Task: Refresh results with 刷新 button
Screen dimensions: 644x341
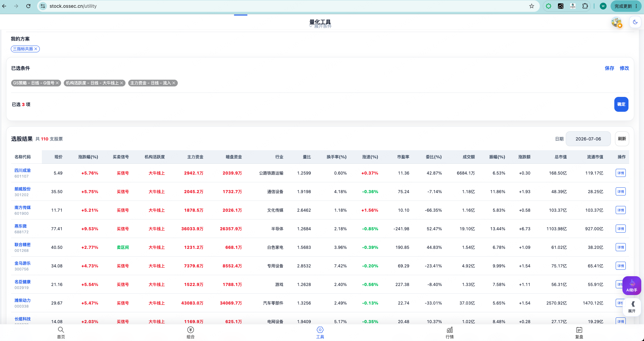Action: 622,139
